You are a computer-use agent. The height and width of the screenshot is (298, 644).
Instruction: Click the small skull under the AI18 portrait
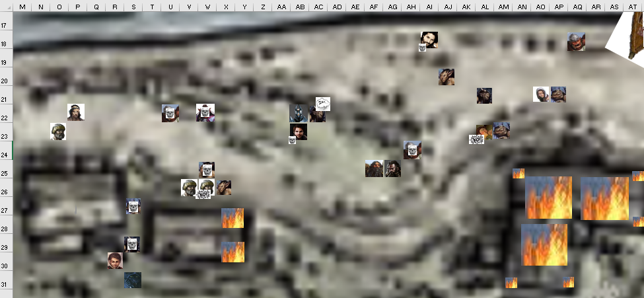422,48
